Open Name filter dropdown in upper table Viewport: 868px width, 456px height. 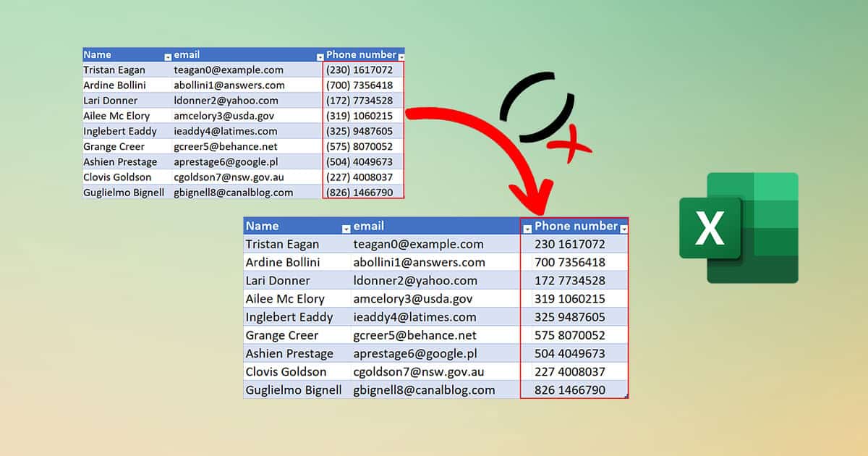[x=168, y=56]
